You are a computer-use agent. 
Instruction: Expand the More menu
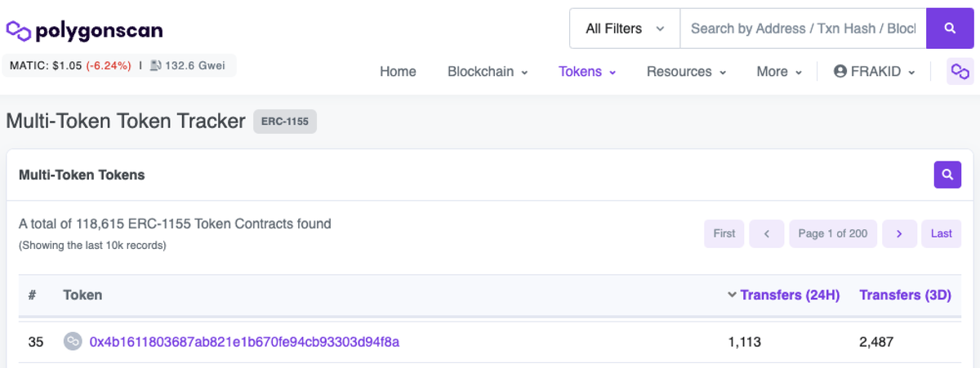coord(778,72)
